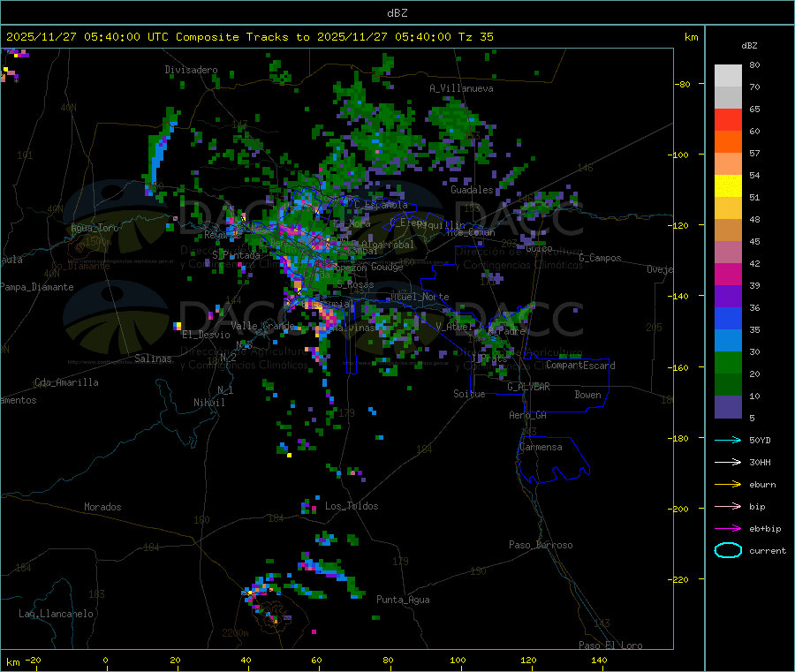The height and width of the screenshot is (672, 795).
Task: Click the 'S_Pintada' map label
Action: (236, 255)
